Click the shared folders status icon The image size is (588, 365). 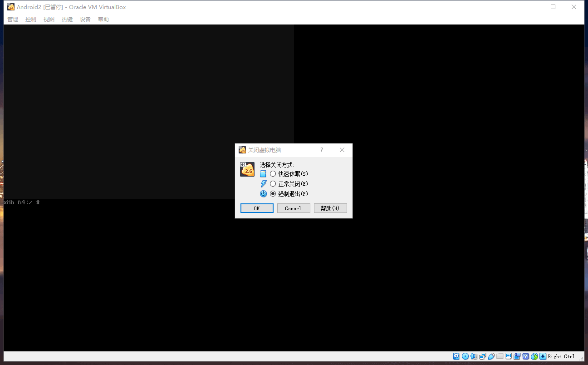pos(500,356)
